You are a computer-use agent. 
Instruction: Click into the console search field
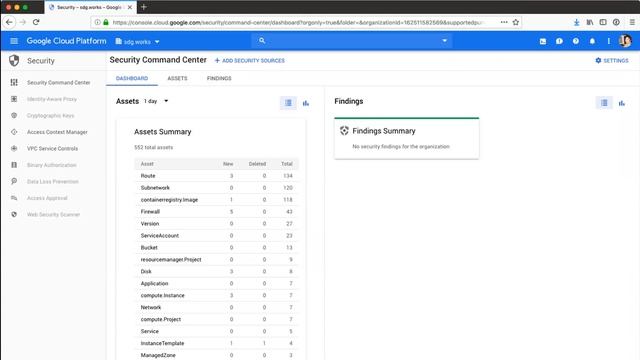[x=351, y=41]
